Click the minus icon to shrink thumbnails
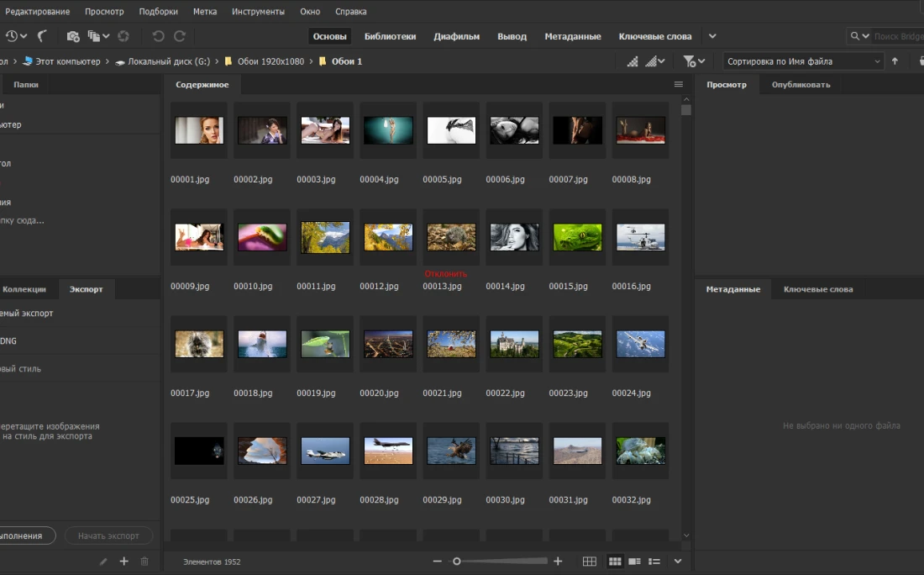This screenshot has height=575, width=924. click(437, 561)
